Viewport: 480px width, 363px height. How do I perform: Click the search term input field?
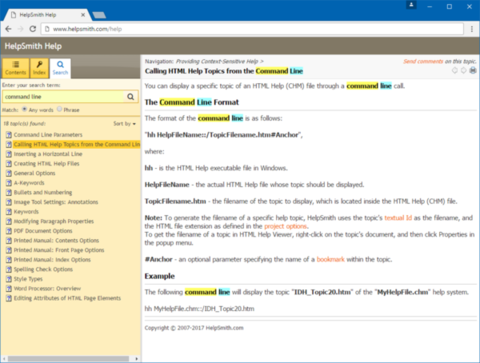tap(63, 97)
